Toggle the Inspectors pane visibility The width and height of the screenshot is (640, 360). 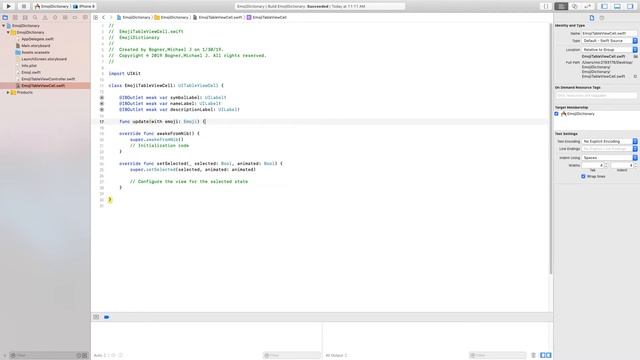click(630, 7)
